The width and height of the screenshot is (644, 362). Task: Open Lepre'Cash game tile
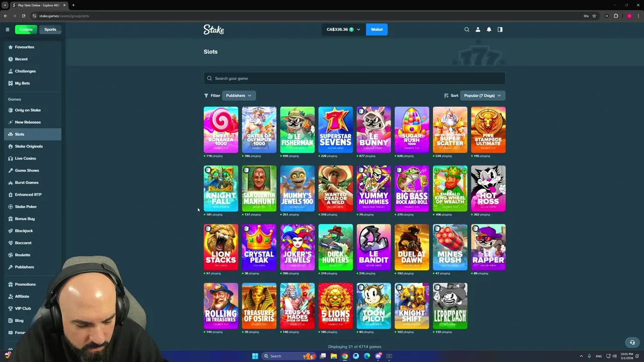(450, 306)
